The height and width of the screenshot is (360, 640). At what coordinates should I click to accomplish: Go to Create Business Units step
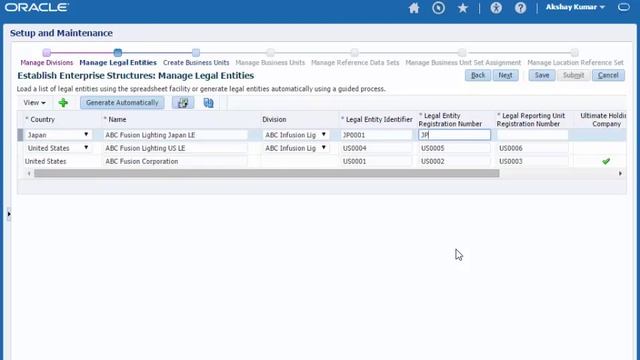(x=196, y=62)
